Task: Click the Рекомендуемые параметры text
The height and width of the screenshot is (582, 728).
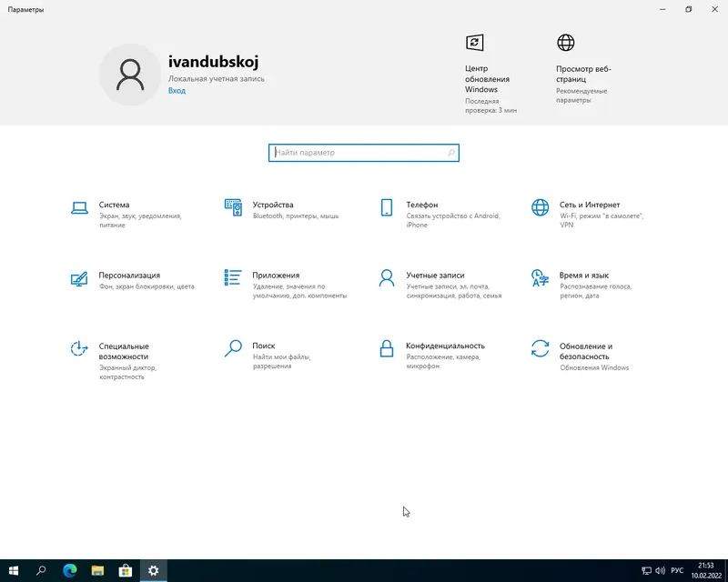Action: tap(581, 95)
